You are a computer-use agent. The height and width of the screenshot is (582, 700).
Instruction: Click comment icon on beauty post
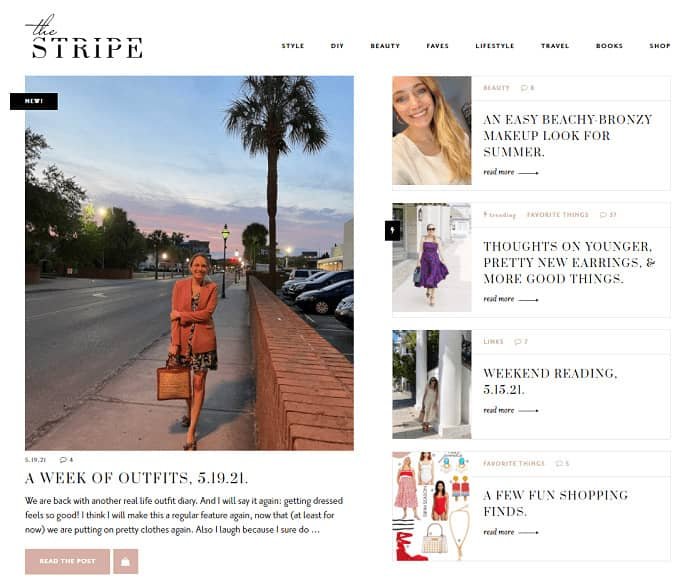pyautogui.click(x=524, y=88)
